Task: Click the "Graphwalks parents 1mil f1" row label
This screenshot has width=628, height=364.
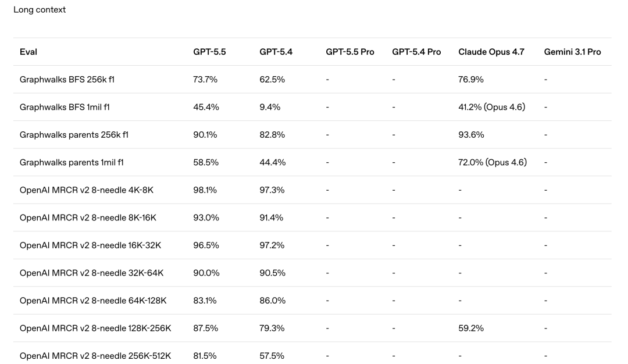Action: (x=72, y=163)
